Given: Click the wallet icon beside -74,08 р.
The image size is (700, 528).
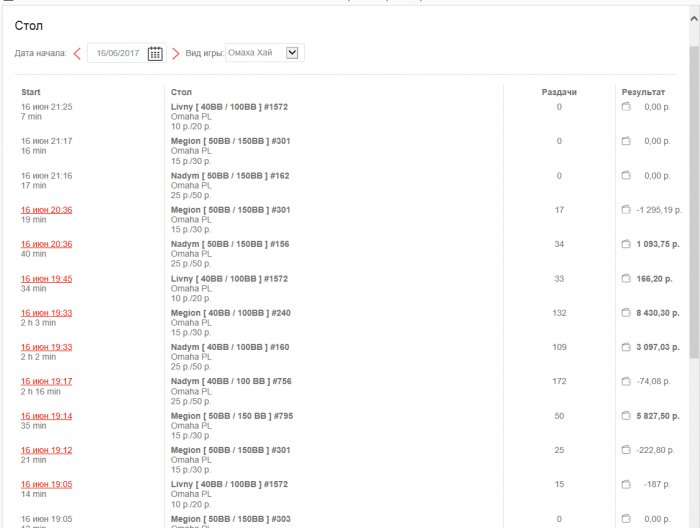Looking at the screenshot, I should tap(626, 381).
